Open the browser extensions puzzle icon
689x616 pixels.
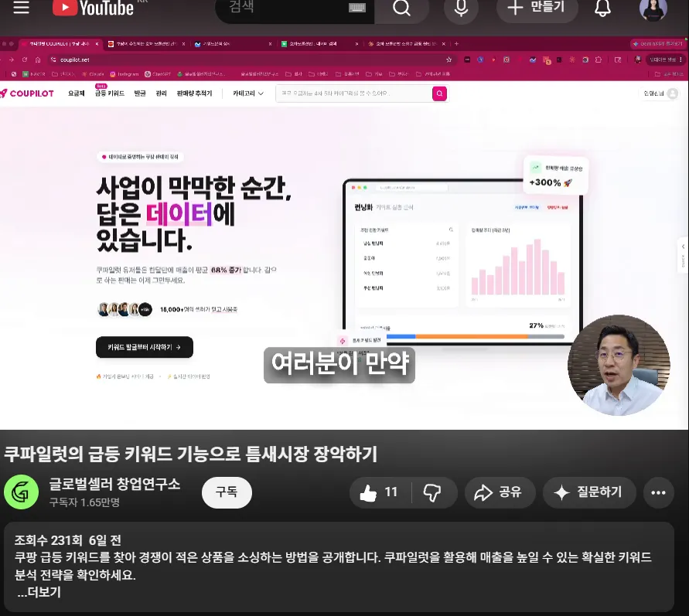point(599,60)
